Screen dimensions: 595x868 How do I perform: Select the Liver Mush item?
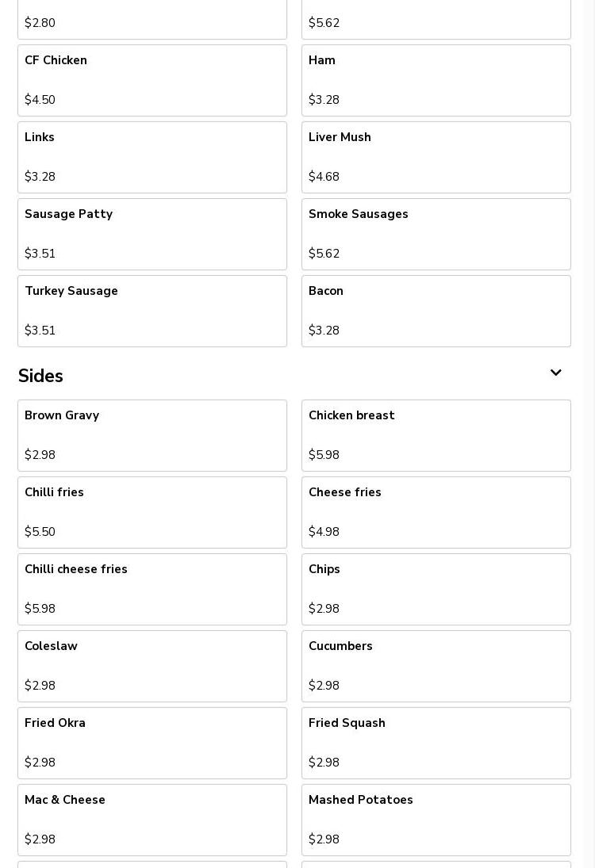tap(436, 157)
